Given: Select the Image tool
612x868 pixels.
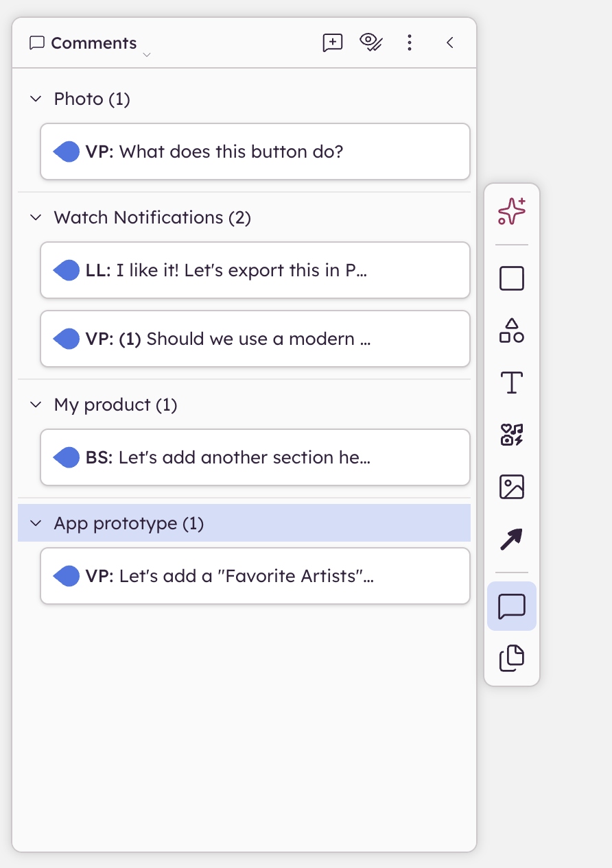Looking at the screenshot, I should pos(512,487).
